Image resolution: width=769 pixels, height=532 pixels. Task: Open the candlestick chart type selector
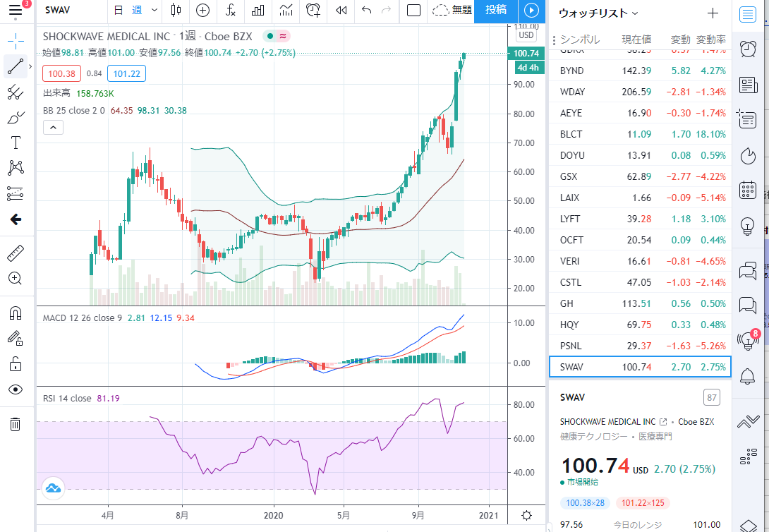(x=176, y=10)
